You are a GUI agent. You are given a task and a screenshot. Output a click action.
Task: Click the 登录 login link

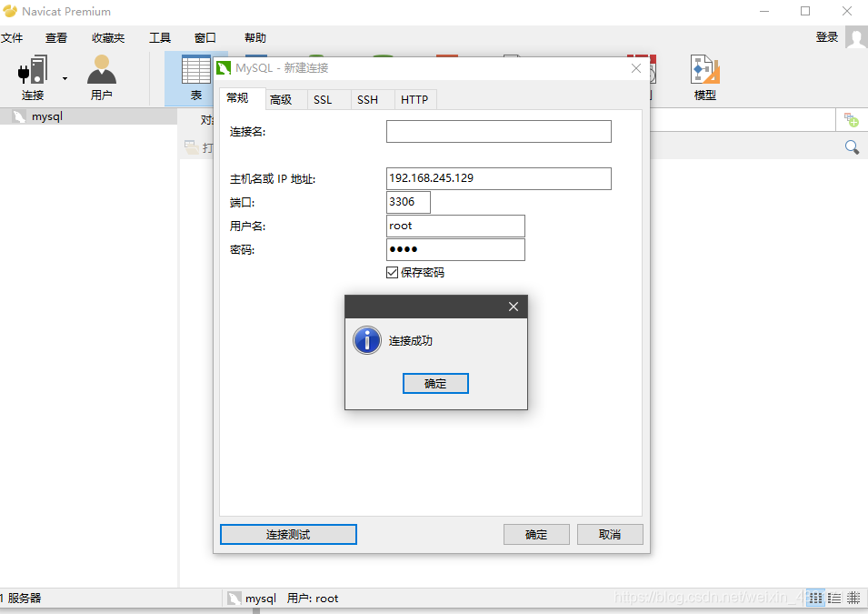827,37
